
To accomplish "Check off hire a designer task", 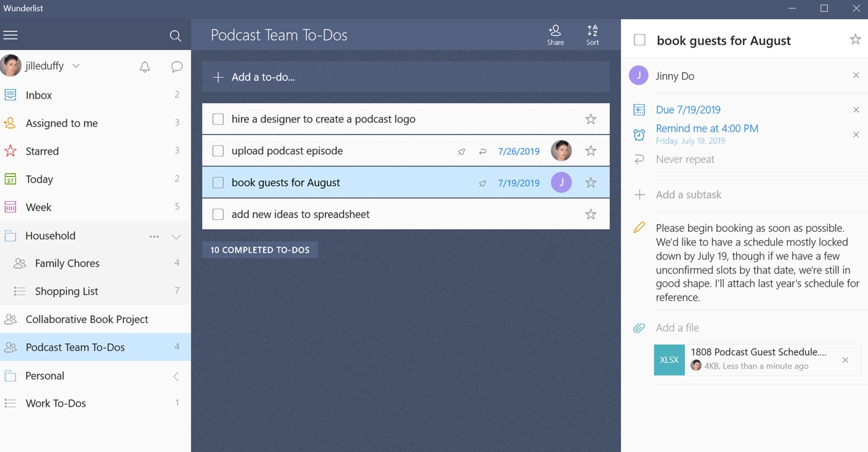I will [218, 119].
